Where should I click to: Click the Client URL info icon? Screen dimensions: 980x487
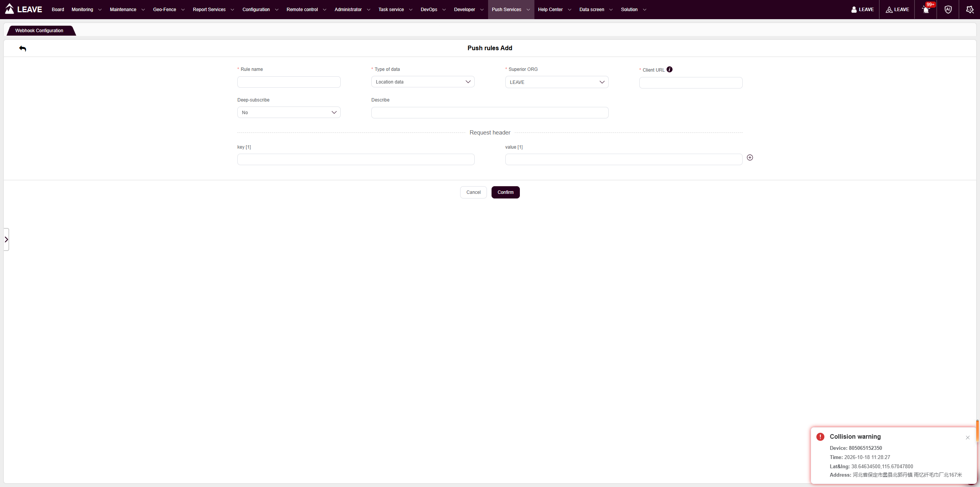[670, 69]
